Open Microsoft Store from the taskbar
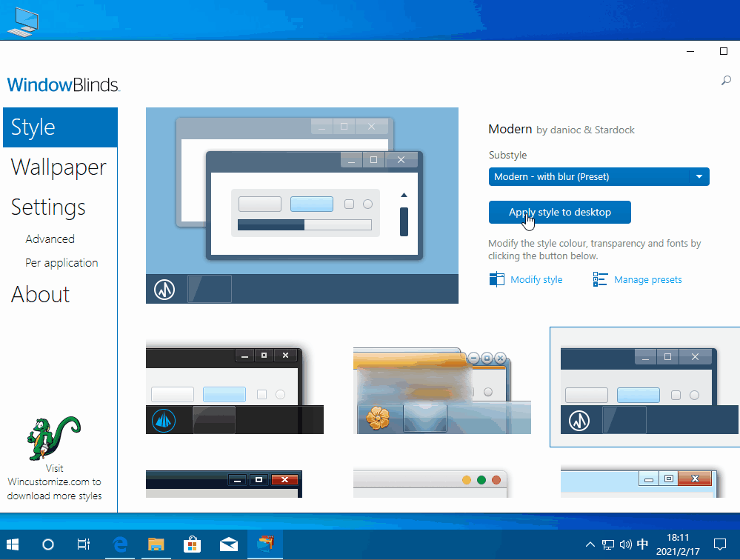The height and width of the screenshot is (560, 740). [192, 545]
